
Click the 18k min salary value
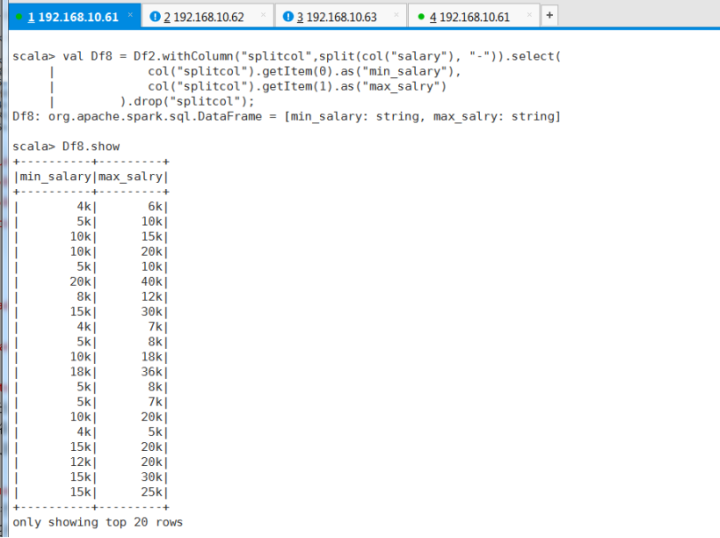tap(80, 372)
